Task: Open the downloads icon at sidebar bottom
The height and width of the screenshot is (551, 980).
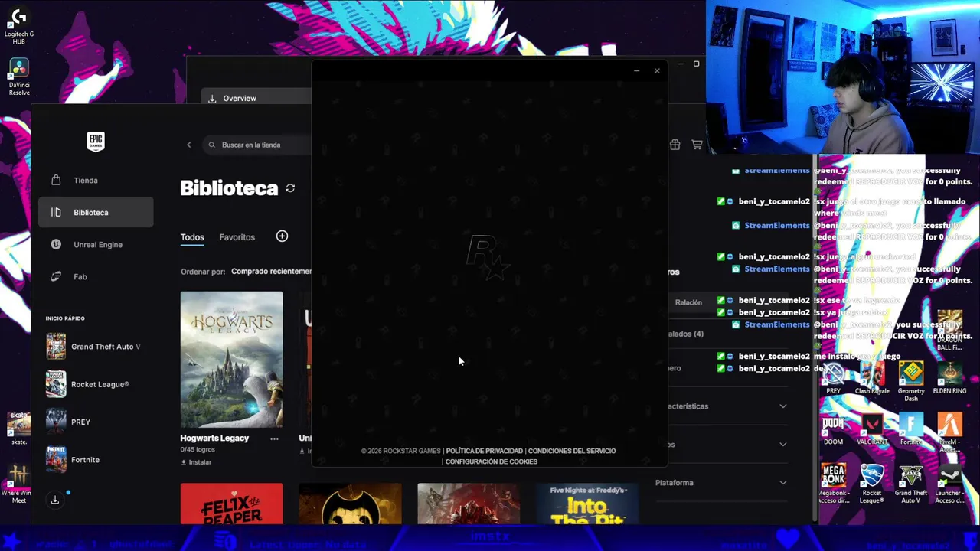Action: point(55,500)
